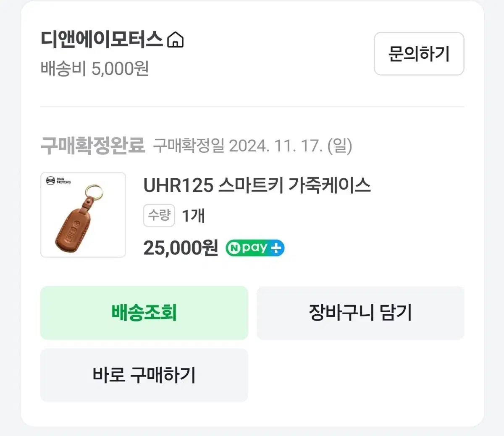Open 배송조회 to track delivery

(144, 313)
